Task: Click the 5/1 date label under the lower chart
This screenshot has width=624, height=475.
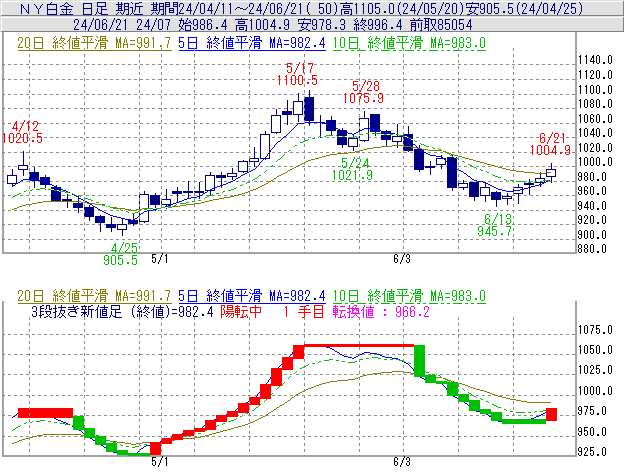Action: click(x=160, y=462)
